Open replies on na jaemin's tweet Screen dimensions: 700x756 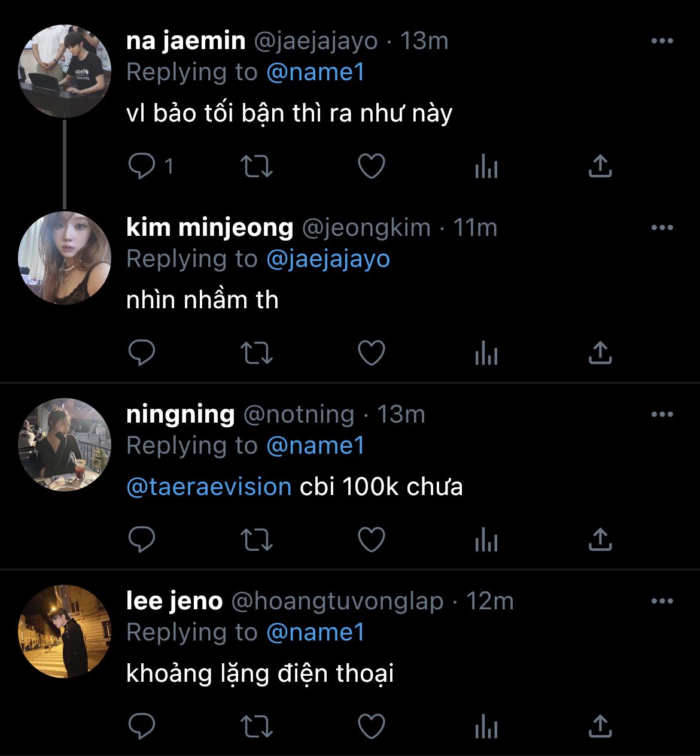(x=142, y=167)
